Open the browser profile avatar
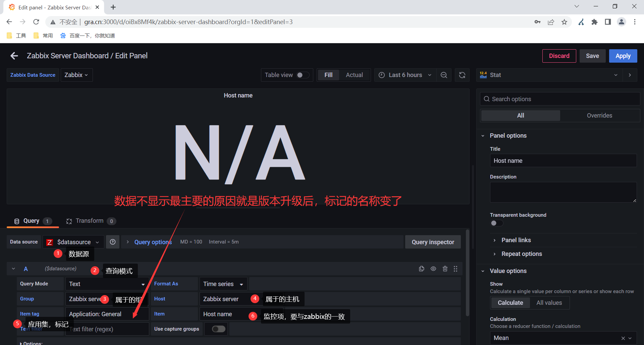644x345 pixels. click(x=622, y=22)
